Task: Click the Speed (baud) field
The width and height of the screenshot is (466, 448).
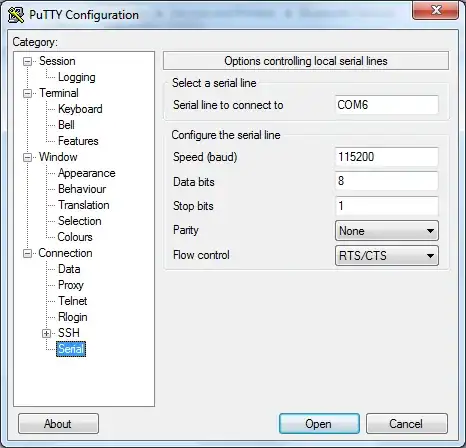Action: click(x=387, y=157)
